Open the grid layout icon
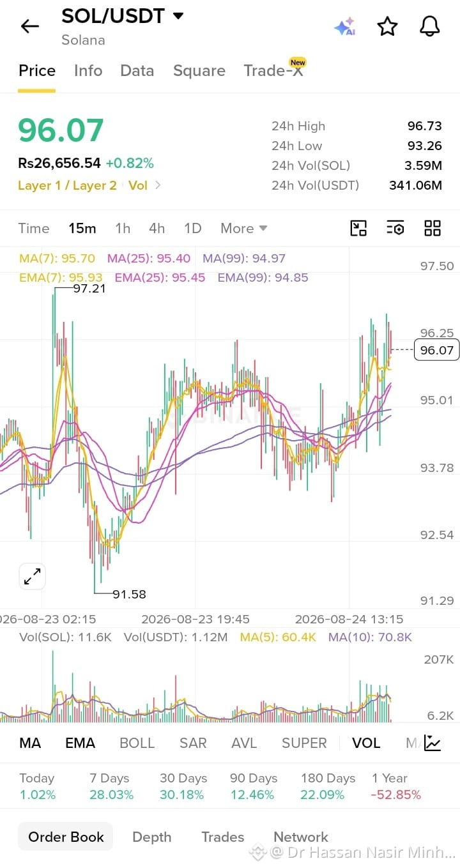 pyautogui.click(x=433, y=228)
